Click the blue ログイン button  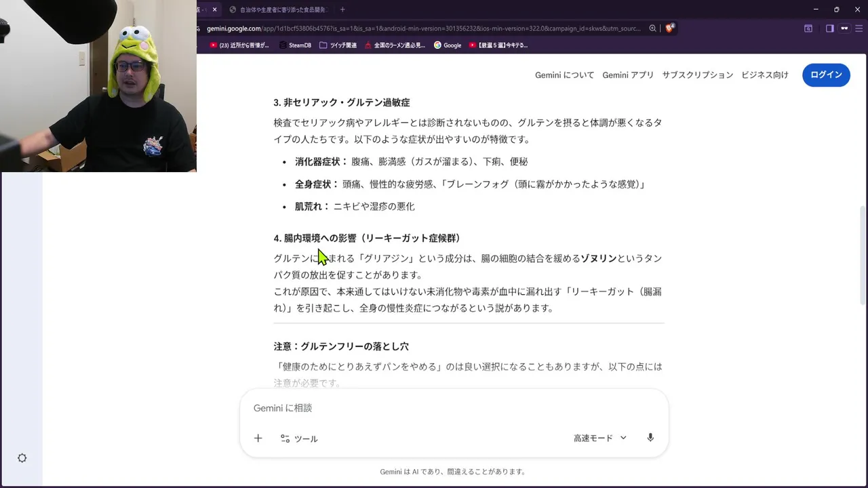point(826,75)
